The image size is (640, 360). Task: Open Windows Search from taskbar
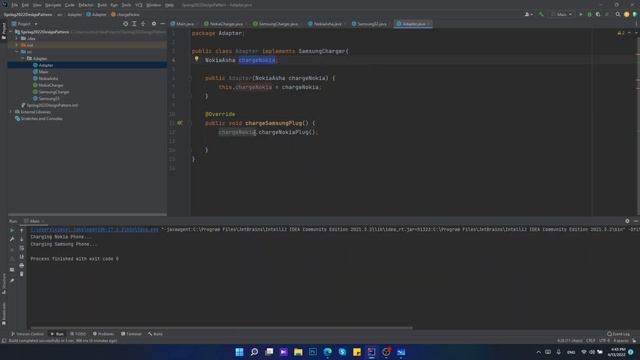254,352
